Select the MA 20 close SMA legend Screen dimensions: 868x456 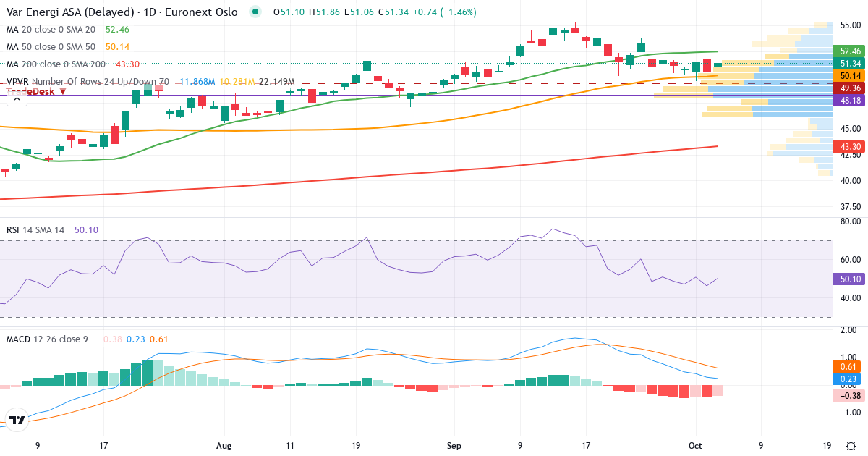tap(51, 30)
